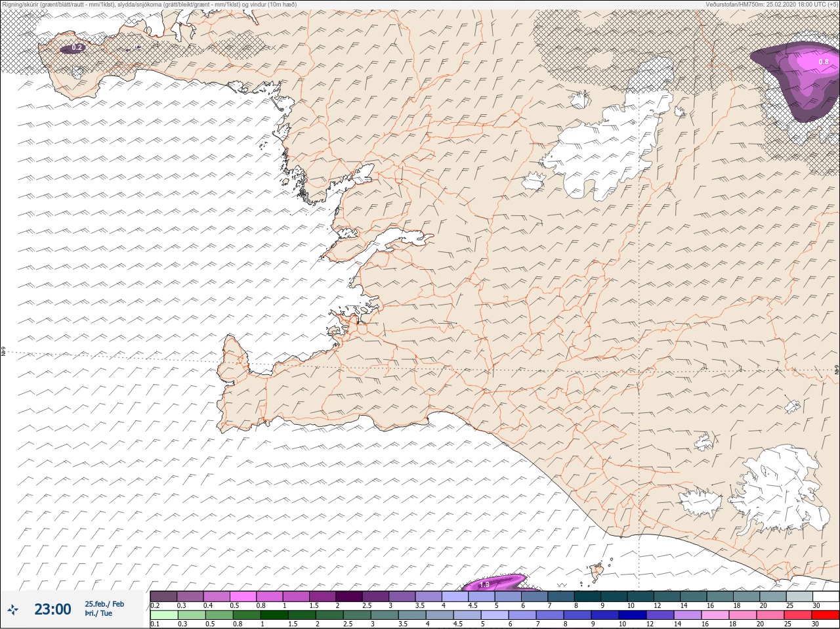The height and width of the screenshot is (629, 840).
Task: Click the date text '25.feb./ Feb'
Action: 104,604
